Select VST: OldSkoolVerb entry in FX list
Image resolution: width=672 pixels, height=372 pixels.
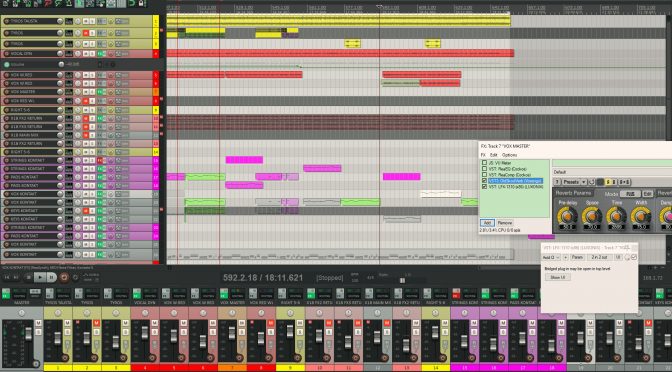(x=516, y=181)
